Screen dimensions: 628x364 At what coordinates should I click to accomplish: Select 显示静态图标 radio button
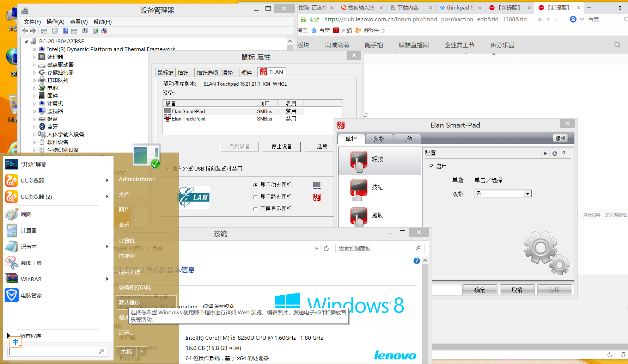256,197
